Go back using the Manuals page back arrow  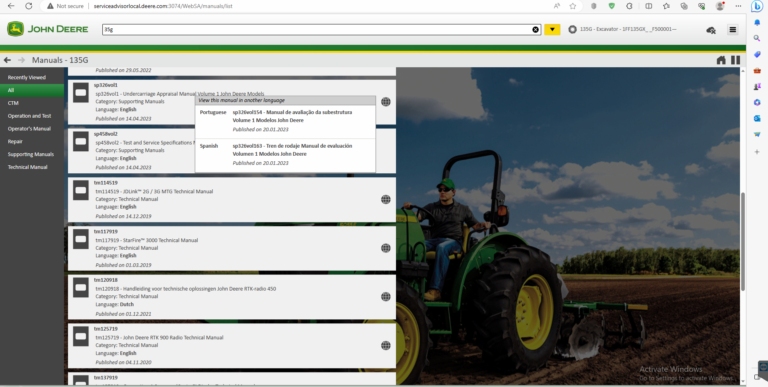click(x=7, y=60)
